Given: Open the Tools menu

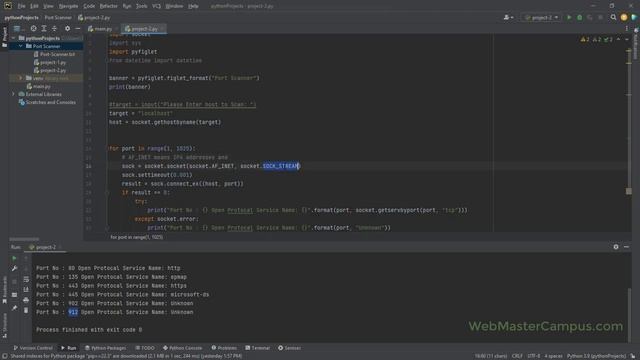Looking at the screenshot, I should click(x=142, y=6).
